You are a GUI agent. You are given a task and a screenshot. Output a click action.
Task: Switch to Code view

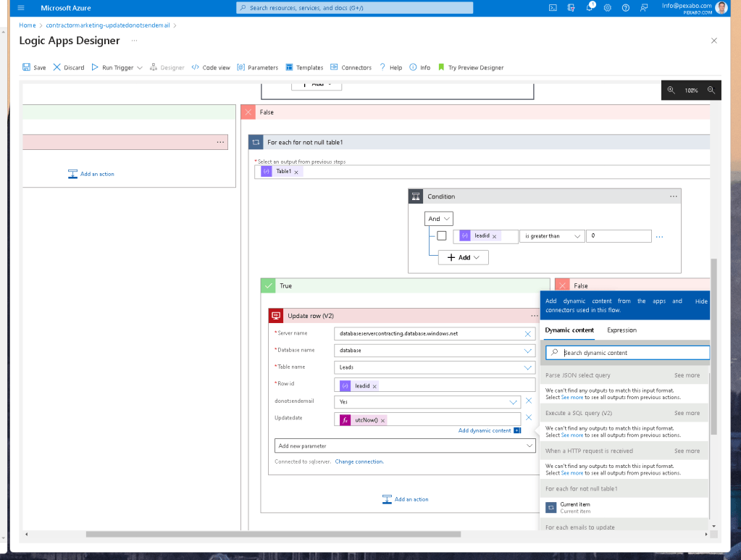pos(211,67)
